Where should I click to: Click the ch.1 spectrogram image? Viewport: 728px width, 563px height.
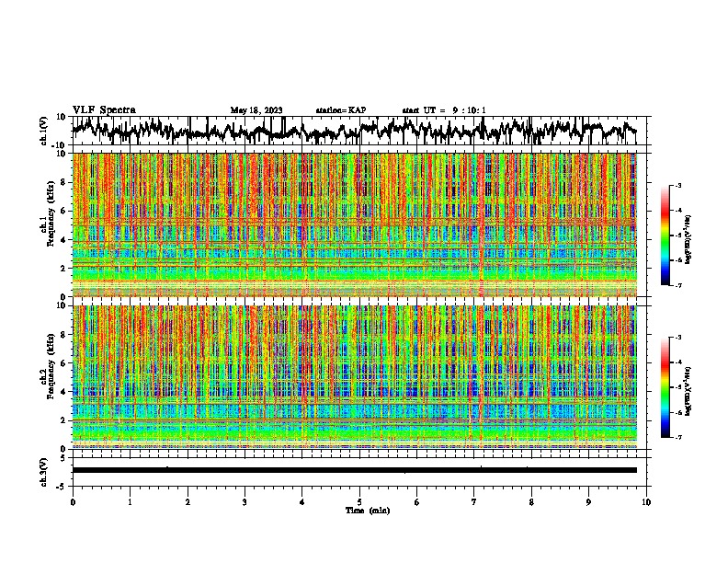pyautogui.click(x=355, y=224)
